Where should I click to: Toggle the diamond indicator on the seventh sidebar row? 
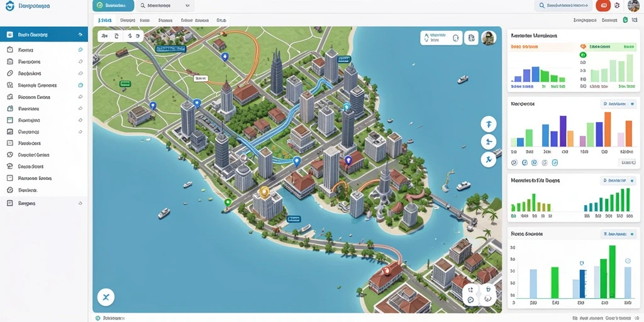pyautogui.click(x=80, y=108)
